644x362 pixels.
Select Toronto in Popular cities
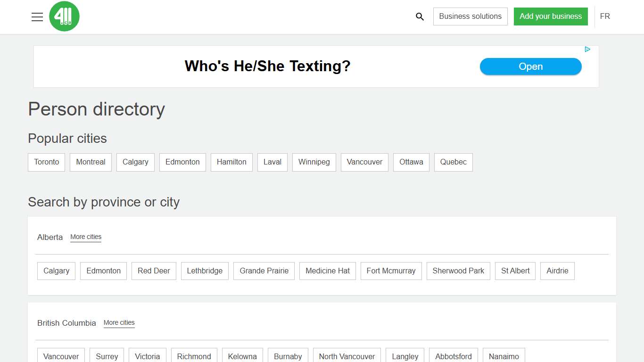point(47,162)
